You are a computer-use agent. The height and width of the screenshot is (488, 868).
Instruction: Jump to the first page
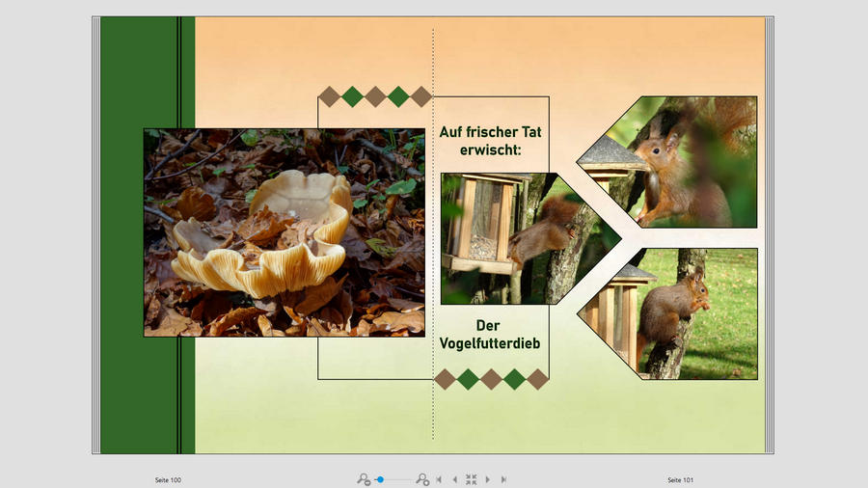click(x=439, y=479)
